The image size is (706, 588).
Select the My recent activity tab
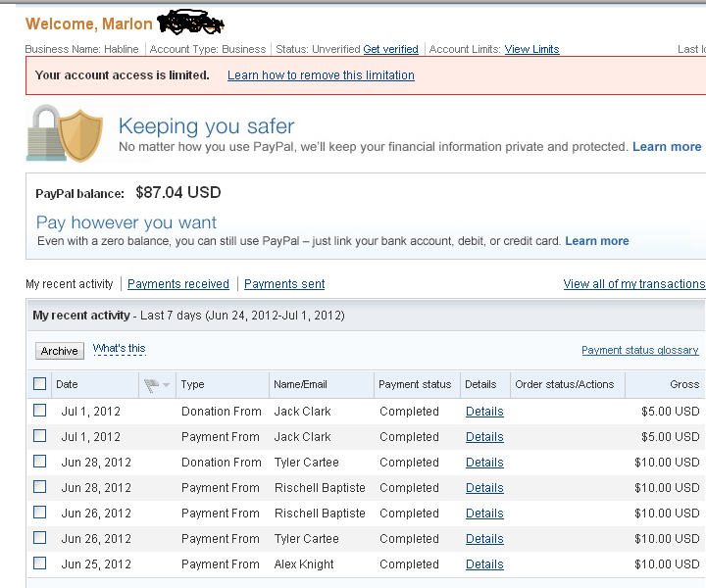[x=70, y=284]
